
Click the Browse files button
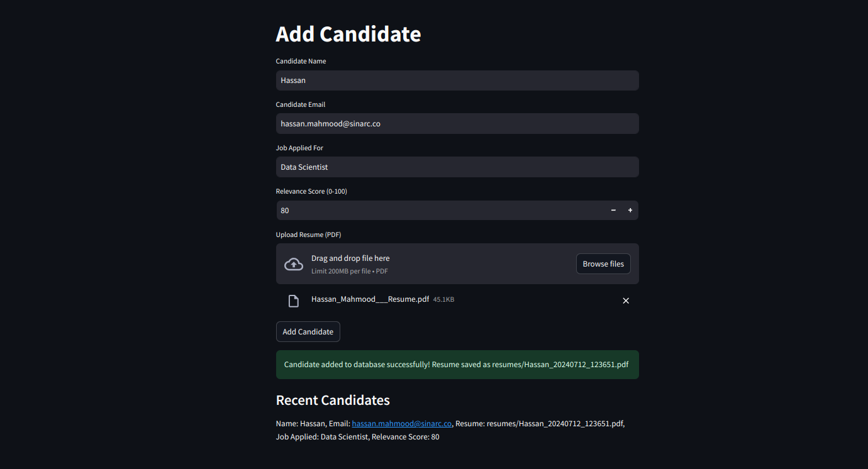(603, 264)
